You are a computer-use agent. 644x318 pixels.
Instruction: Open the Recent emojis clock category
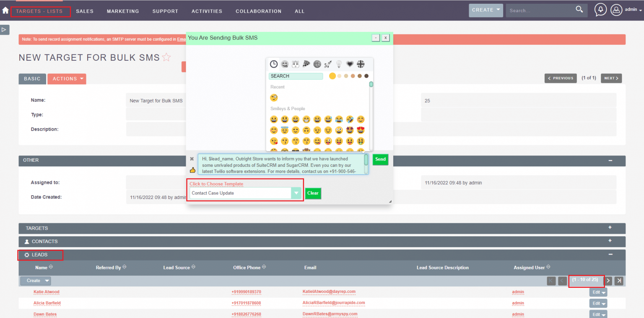click(274, 64)
